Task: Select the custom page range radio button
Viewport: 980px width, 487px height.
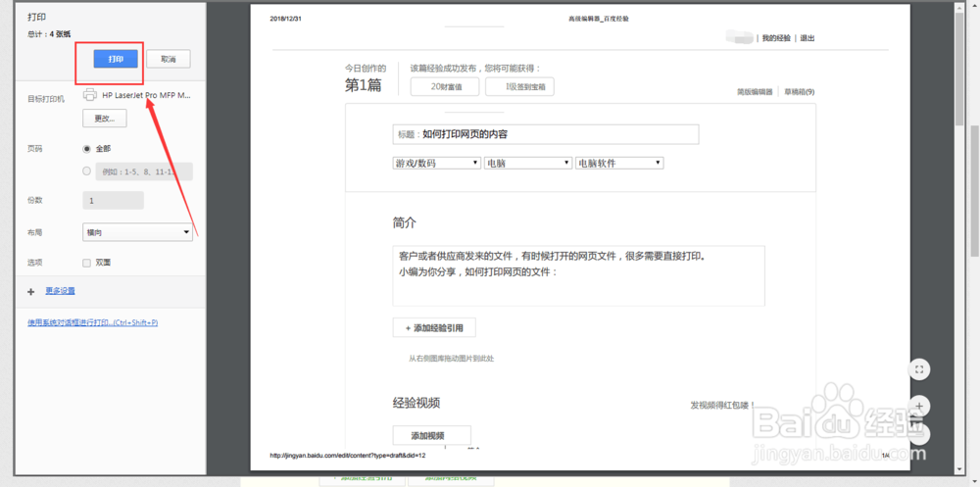Action: (87, 170)
